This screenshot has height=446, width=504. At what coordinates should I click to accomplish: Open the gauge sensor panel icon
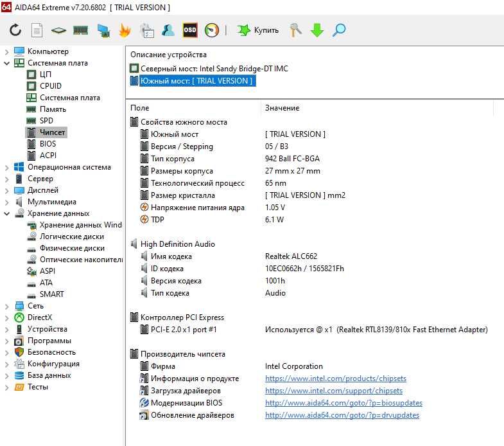coord(211,30)
